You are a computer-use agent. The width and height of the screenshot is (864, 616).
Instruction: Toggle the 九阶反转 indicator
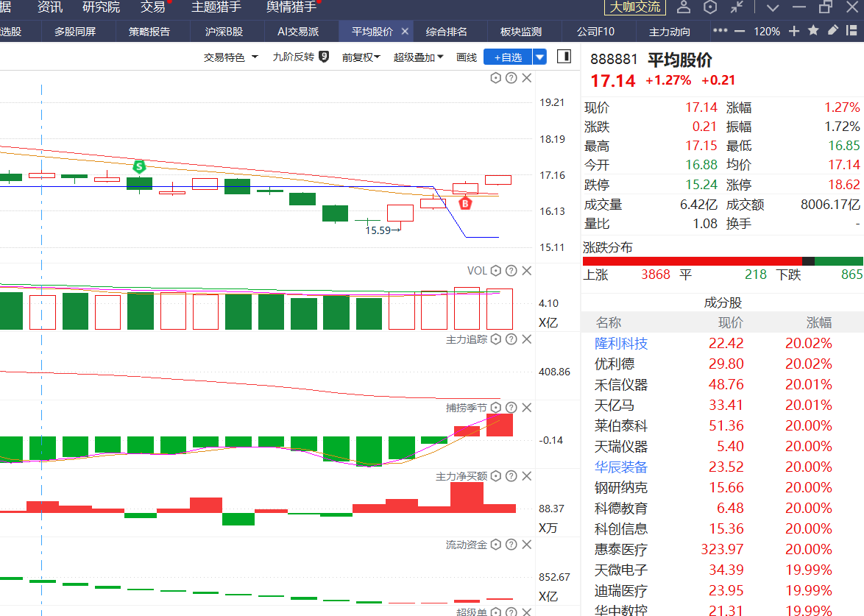click(300, 57)
